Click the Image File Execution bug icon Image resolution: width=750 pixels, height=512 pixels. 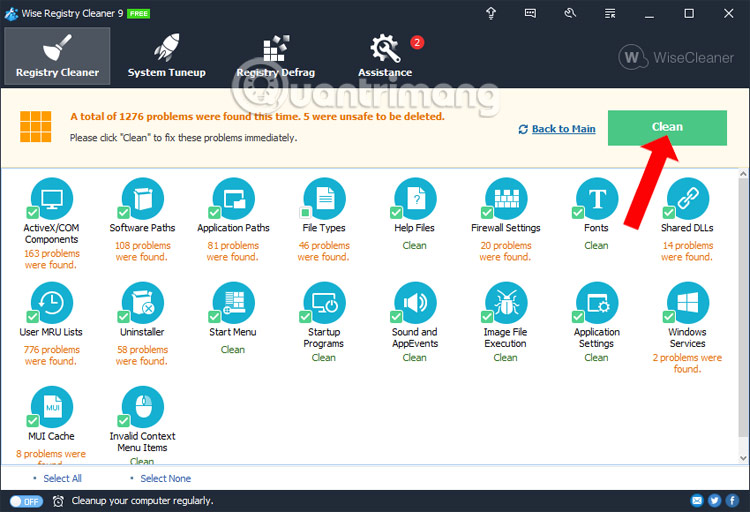(507, 302)
